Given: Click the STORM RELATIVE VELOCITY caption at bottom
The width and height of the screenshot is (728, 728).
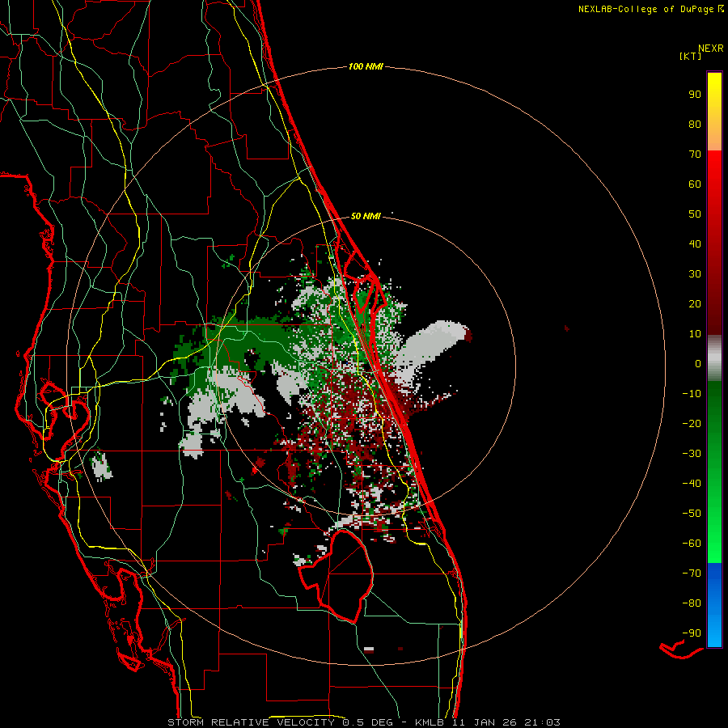Looking at the screenshot, I should [x=365, y=722].
